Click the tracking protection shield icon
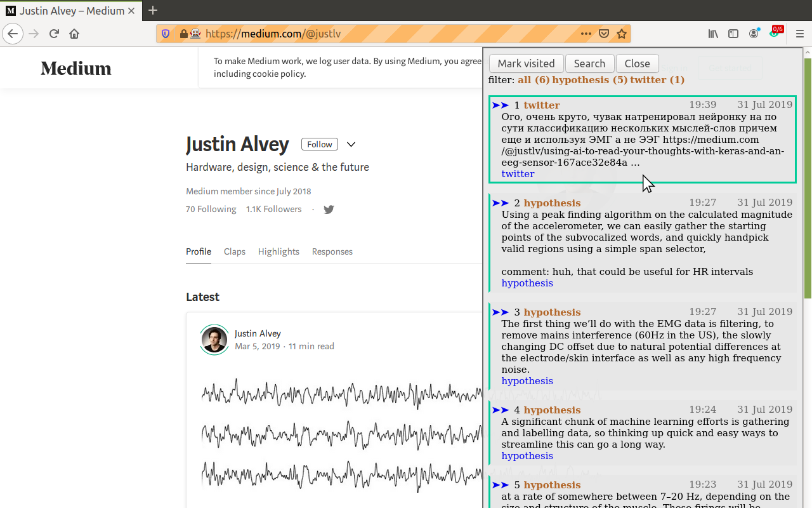The image size is (812, 508). pyautogui.click(x=166, y=34)
